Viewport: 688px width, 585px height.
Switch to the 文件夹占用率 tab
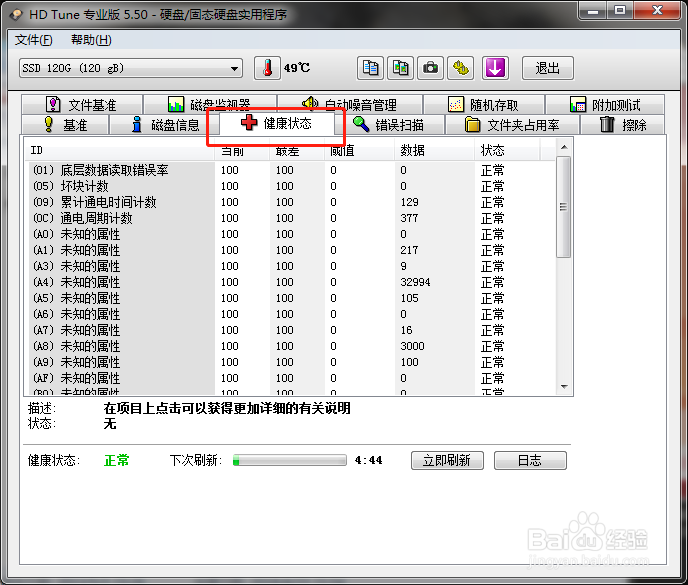pyautogui.click(x=512, y=125)
